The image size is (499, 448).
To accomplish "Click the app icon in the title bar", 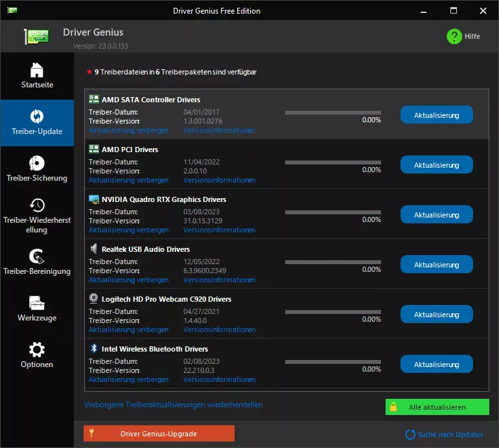I will 12,10.
